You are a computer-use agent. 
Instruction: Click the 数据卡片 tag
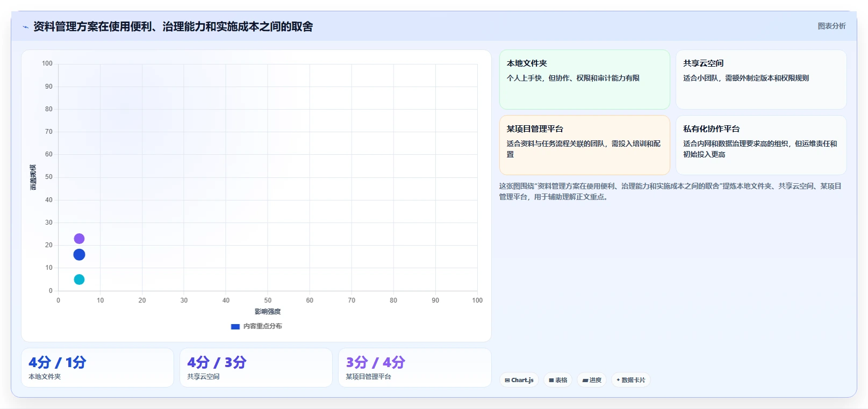coord(631,380)
